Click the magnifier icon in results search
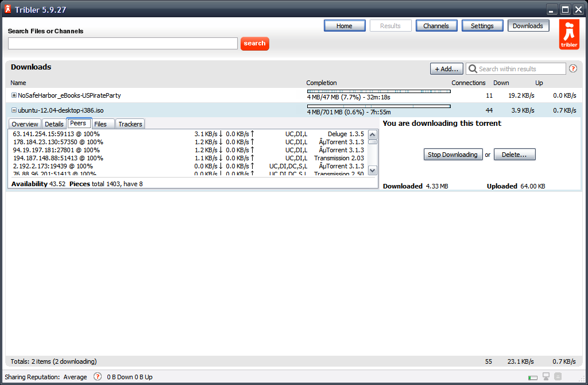The width and height of the screenshot is (588, 385). point(473,69)
